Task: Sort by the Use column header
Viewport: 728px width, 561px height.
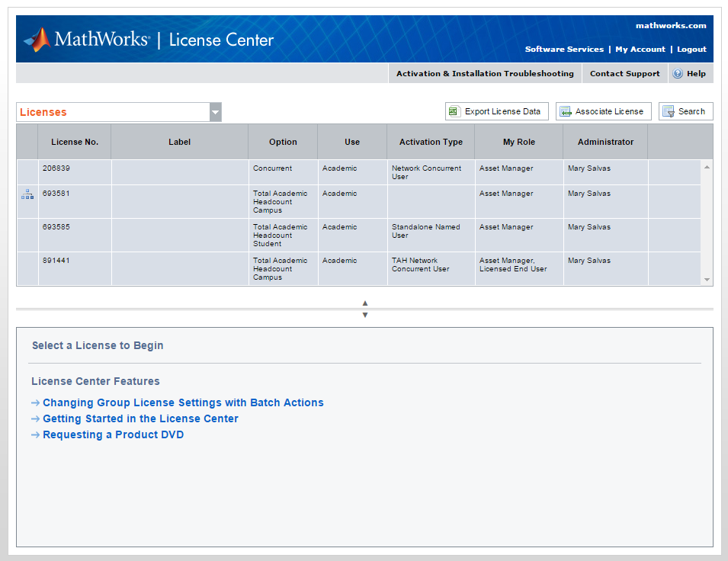Action: [352, 142]
